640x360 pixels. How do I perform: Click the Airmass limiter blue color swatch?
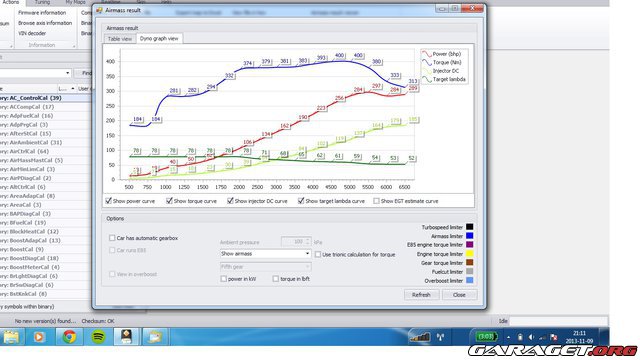tap(469, 236)
